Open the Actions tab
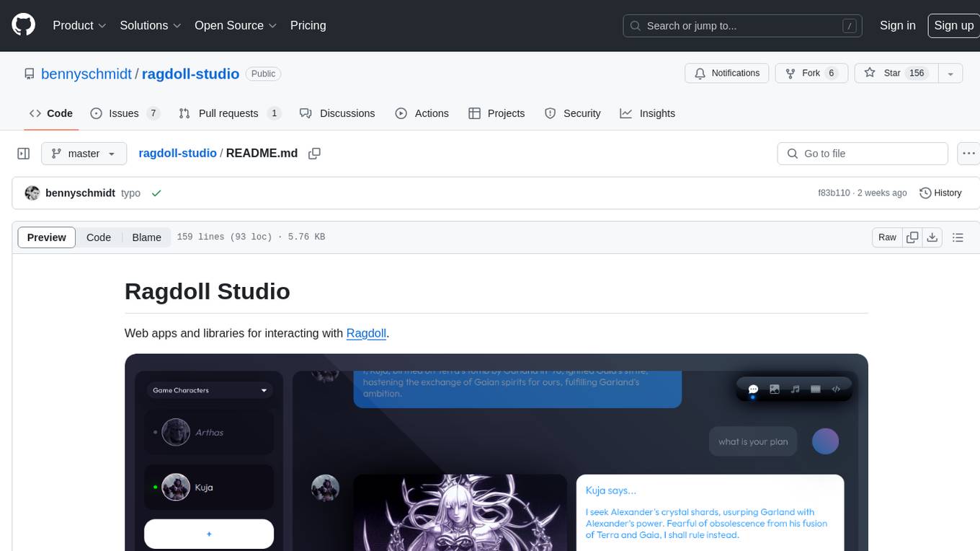Image resolution: width=980 pixels, height=551 pixels. [x=422, y=113]
